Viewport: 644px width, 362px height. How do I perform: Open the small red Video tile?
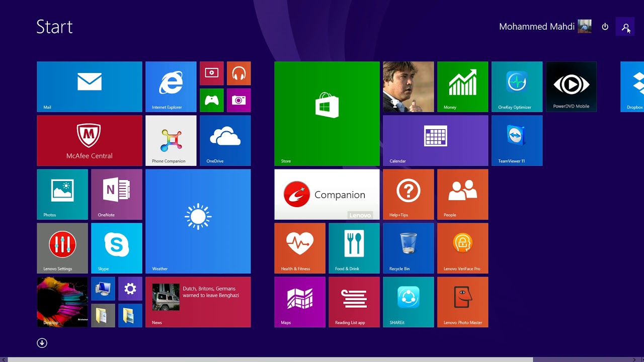coord(212,73)
